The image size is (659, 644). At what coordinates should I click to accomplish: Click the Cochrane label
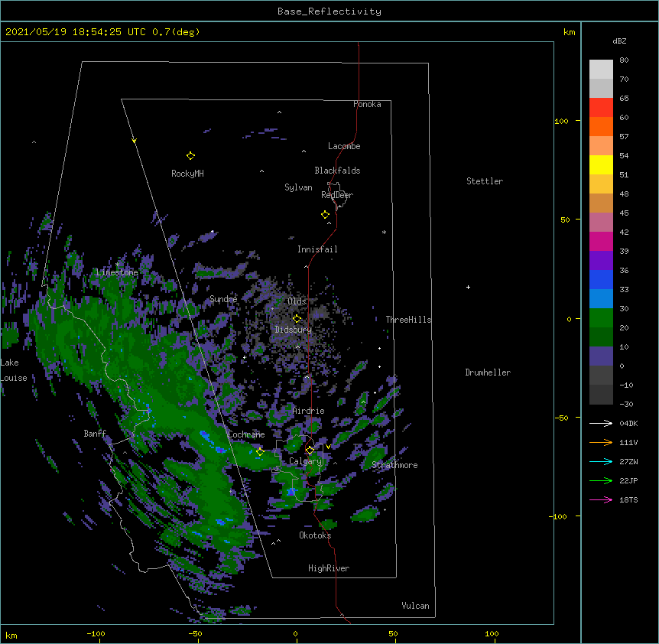246,434
